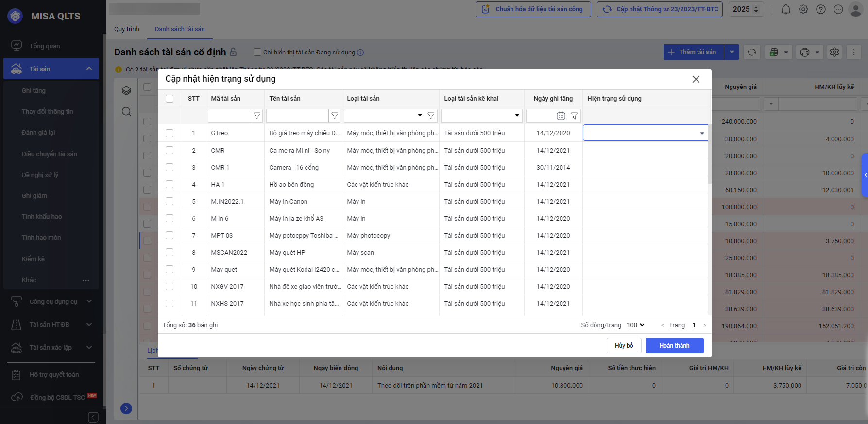This screenshot has height=424, width=868.
Task: Open the Loại tài sản kê khai filter dropdown
Action: [516, 116]
